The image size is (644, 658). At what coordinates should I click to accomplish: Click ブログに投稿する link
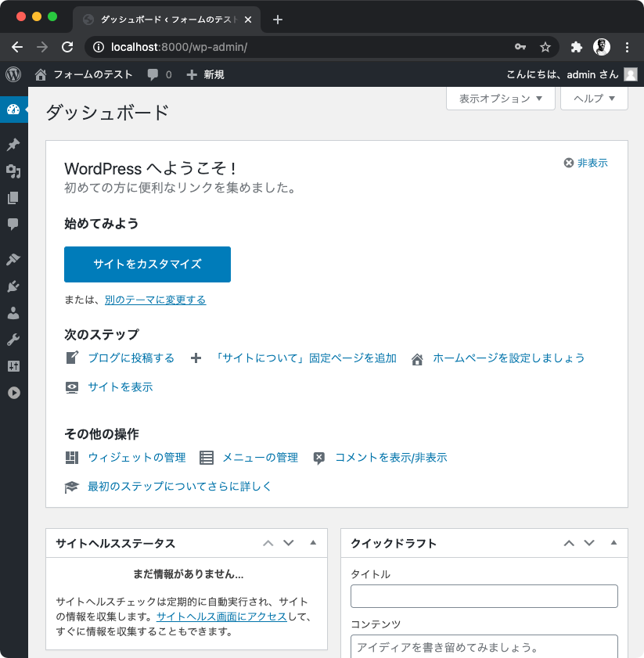pos(131,358)
